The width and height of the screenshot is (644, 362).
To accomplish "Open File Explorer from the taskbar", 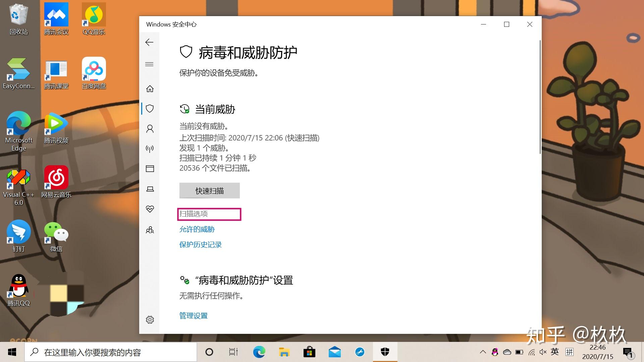I will coord(284,352).
